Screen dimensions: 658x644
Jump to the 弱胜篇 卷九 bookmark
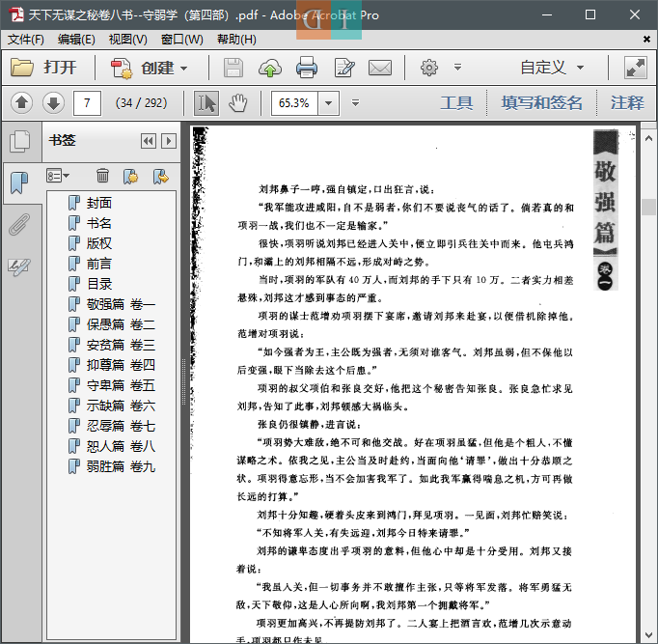(121, 466)
